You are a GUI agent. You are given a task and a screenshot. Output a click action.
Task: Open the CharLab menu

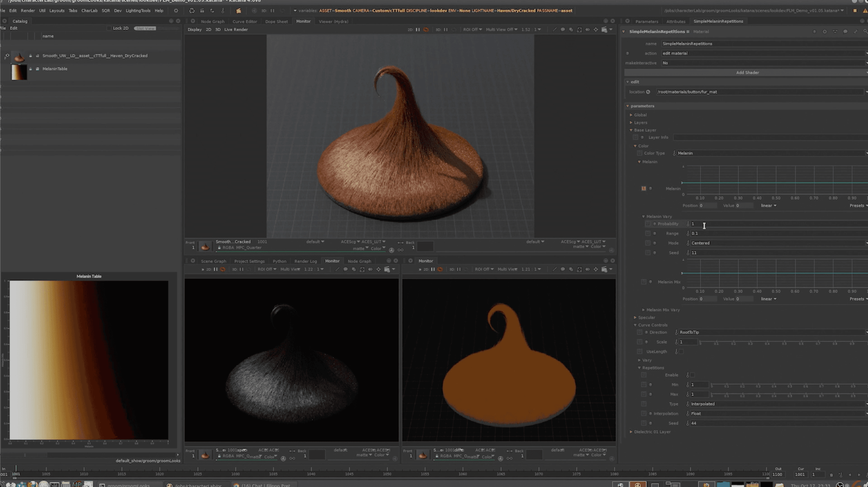89,10
